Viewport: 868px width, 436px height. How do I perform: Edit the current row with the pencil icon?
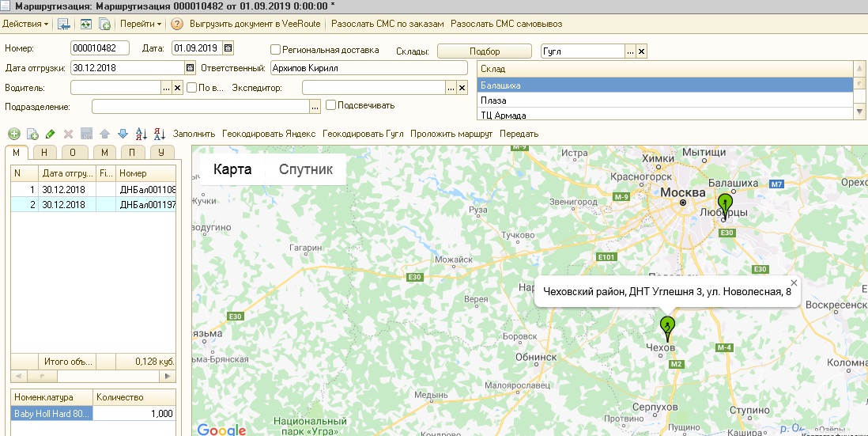(51, 134)
